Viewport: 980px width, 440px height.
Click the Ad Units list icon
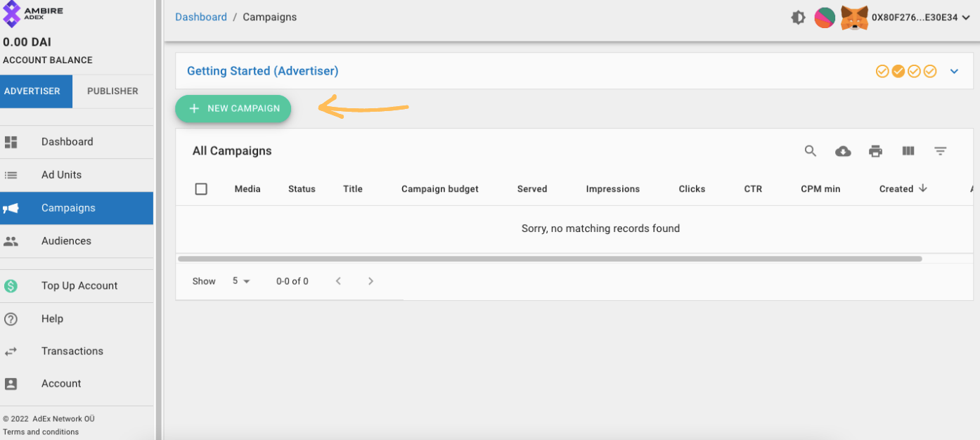point(11,175)
